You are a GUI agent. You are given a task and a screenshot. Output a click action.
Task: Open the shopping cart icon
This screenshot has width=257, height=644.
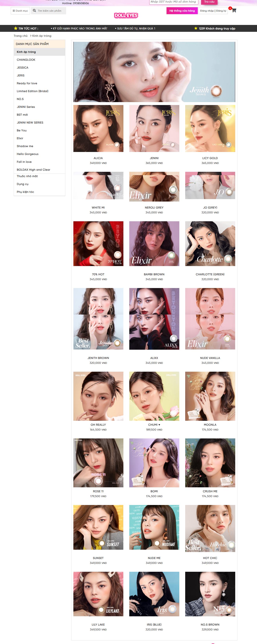234,10
